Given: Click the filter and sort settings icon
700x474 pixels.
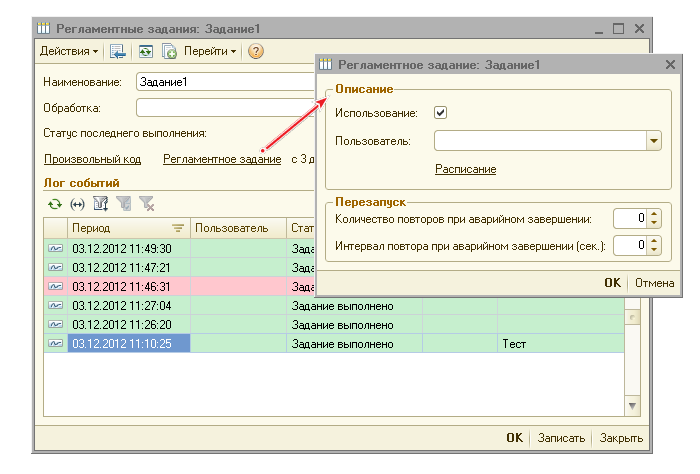Looking at the screenshot, I should coord(100,203).
